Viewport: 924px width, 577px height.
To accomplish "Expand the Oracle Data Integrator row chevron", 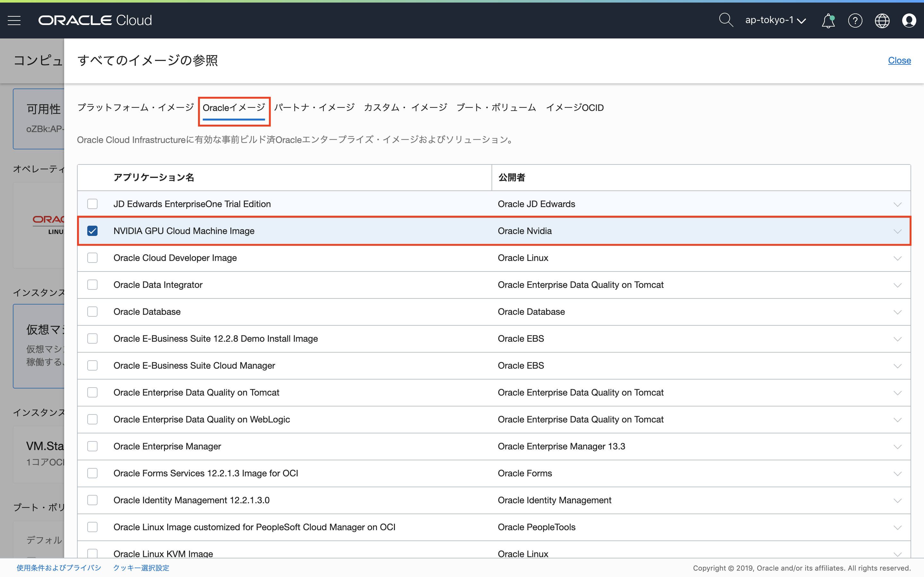I will tap(897, 285).
